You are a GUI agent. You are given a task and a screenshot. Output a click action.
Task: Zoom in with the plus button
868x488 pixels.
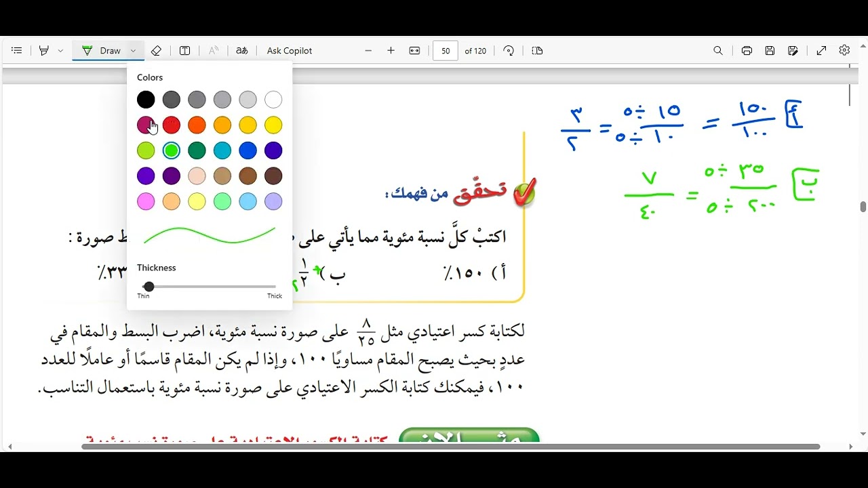point(391,51)
